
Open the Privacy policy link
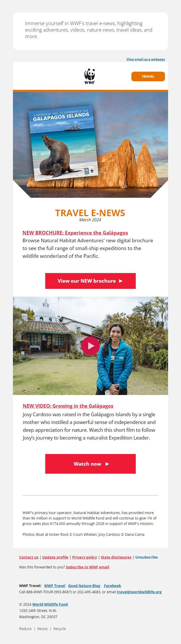(85, 557)
